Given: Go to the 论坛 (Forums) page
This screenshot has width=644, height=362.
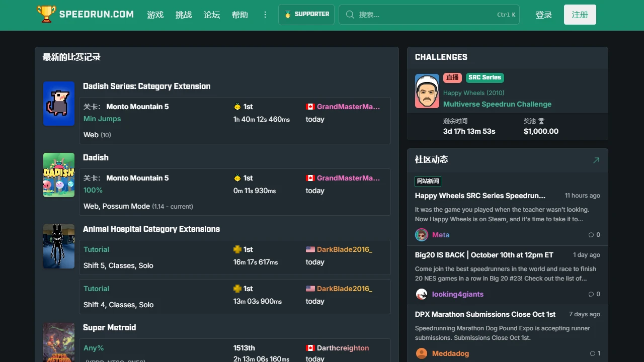Looking at the screenshot, I should coord(212,15).
